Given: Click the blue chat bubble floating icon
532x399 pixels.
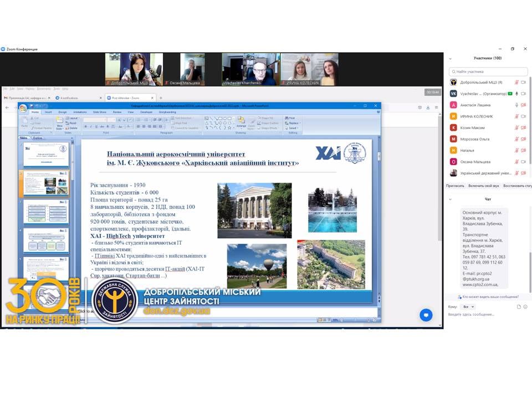Looking at the screenshot, I should 426,315.
